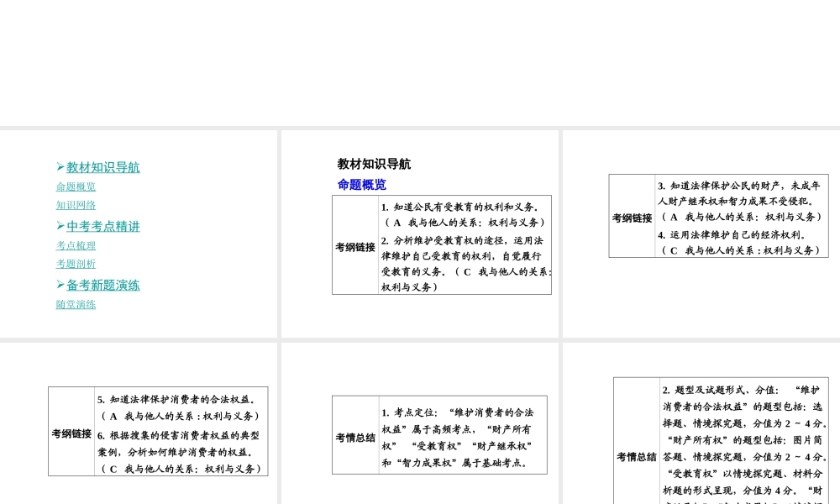Open the 命题概览 link
This screenshot has width=840, height=504.
click(x=76, y=186)
